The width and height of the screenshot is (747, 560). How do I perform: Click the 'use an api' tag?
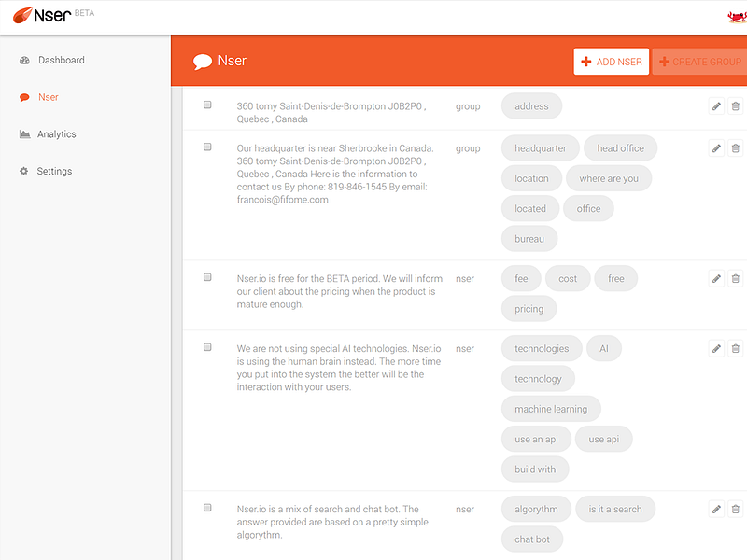536,439
